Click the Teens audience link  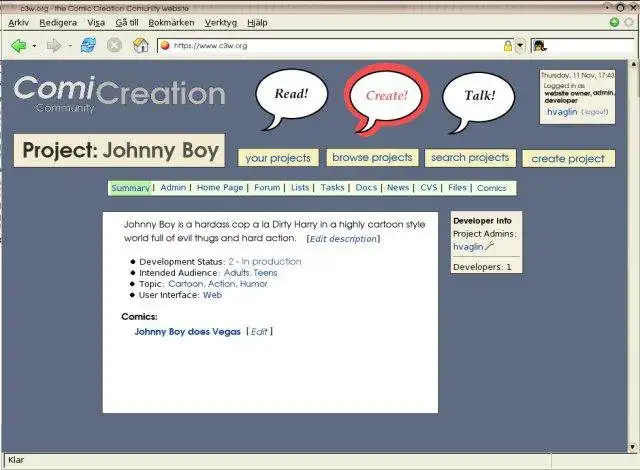265,273
